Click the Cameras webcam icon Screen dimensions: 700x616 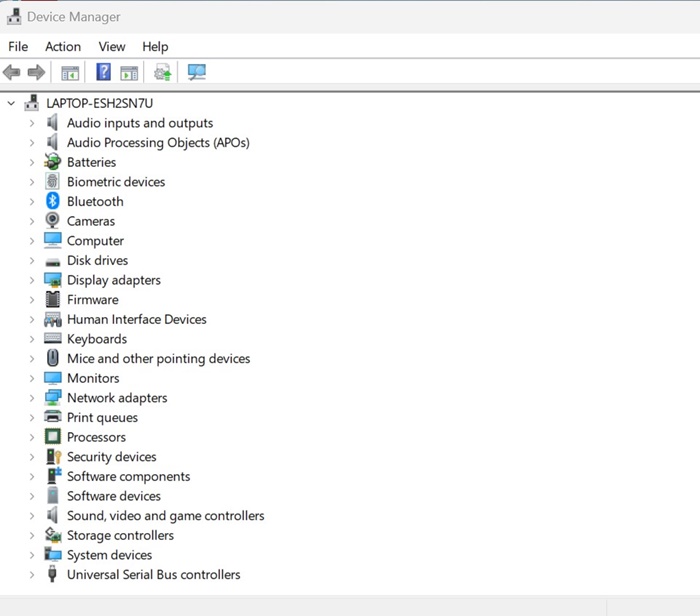pyautogui.click(x=53, y=221)
